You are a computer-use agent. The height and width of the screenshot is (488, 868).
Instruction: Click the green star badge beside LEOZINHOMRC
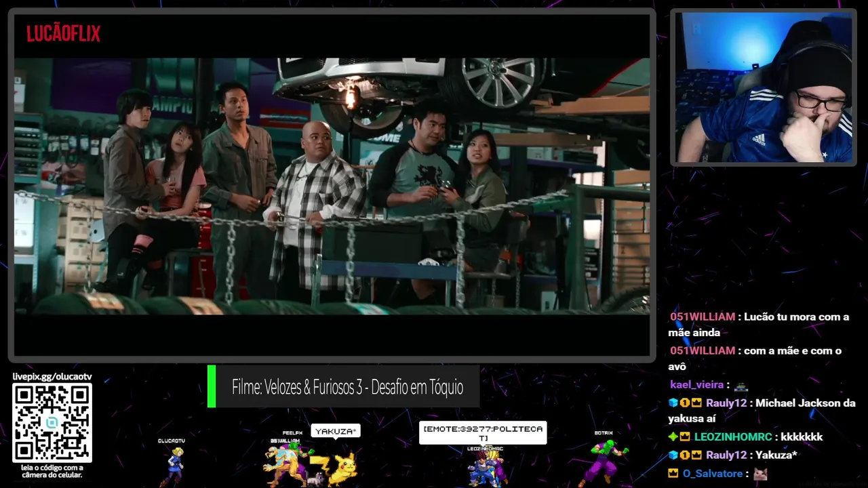(673, 437)
